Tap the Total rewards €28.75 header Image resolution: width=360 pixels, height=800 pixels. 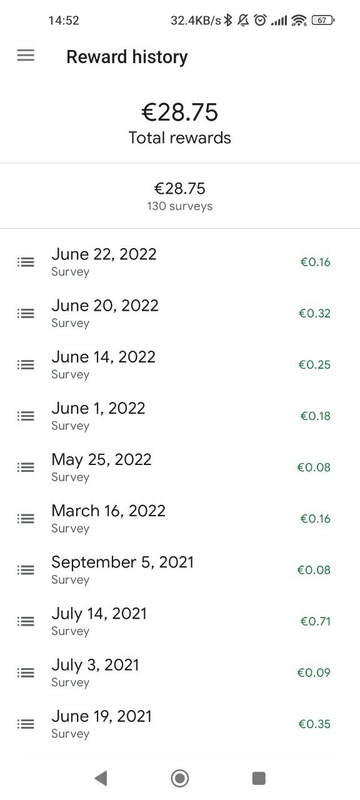click(x=180, y=123)
